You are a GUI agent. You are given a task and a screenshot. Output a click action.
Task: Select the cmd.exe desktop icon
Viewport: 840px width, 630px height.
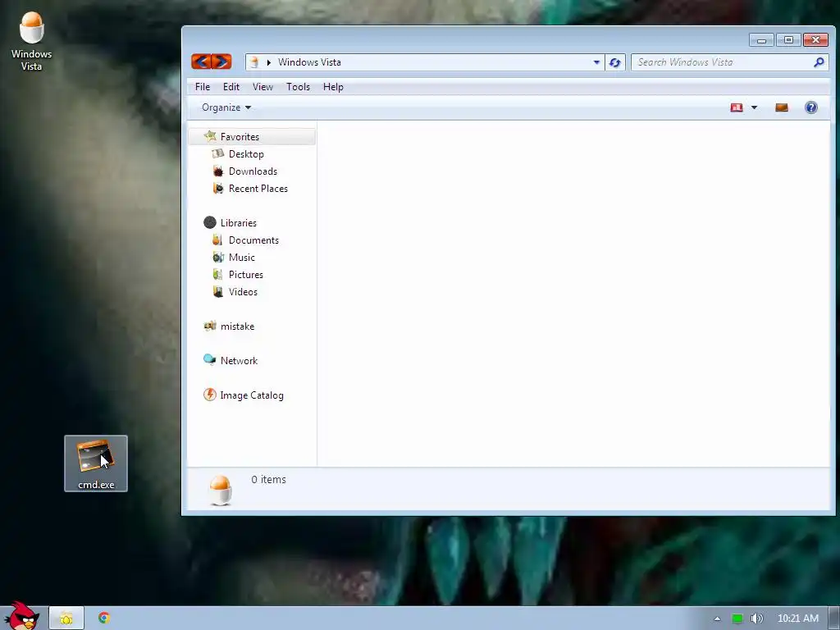(96, 463)
